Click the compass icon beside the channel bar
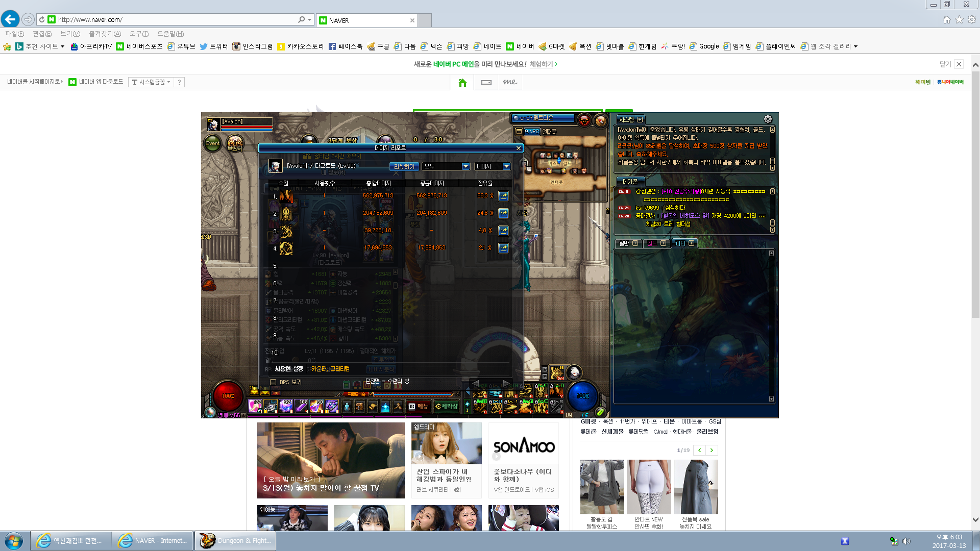Screen dimensions: 980x551 pos(601,120)
